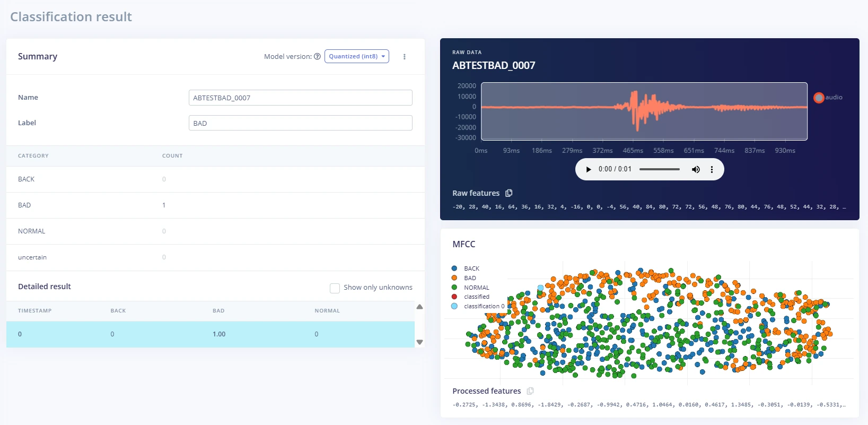Viewport: 868px width, 425px height.
Task: Click the NORMAL column header in detailed result
Action: click(x=327, y=311)
